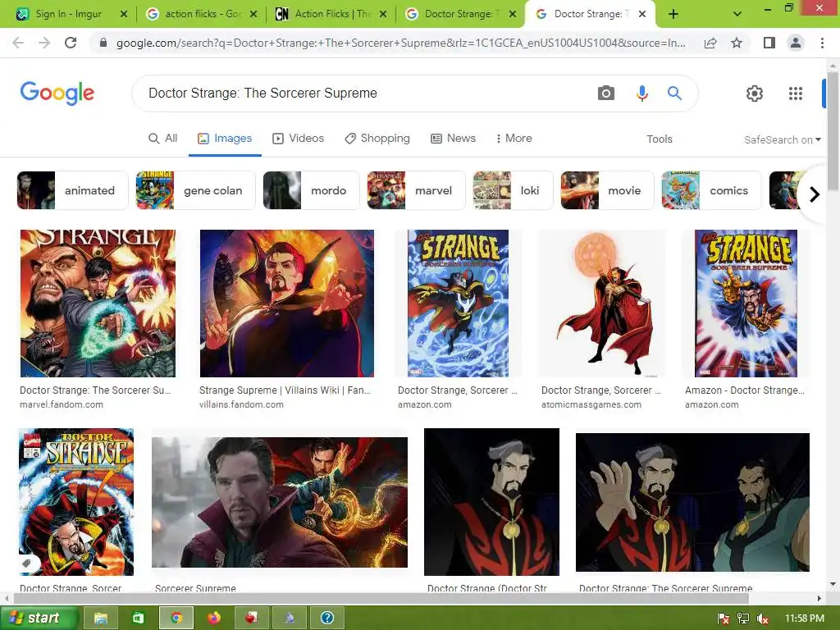
Task: Start voice search with the microphone icon
Action: point(641,94)
